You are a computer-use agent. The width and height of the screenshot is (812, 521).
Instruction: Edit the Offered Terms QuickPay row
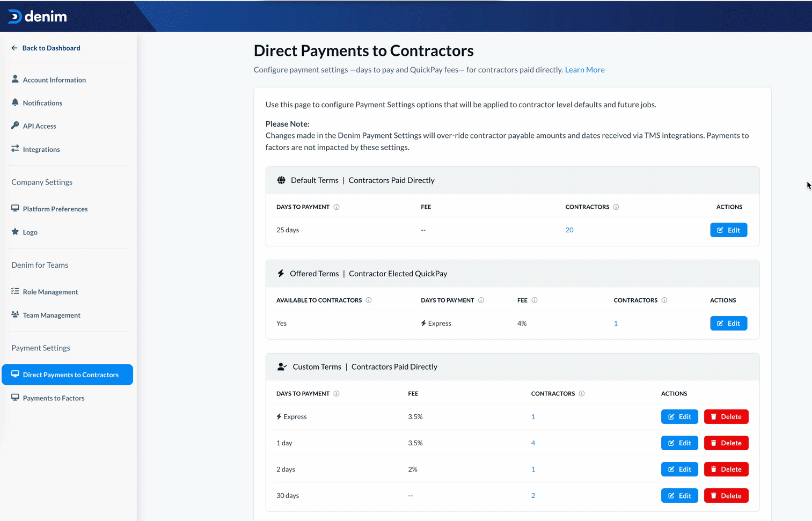(x=728, y=324)
